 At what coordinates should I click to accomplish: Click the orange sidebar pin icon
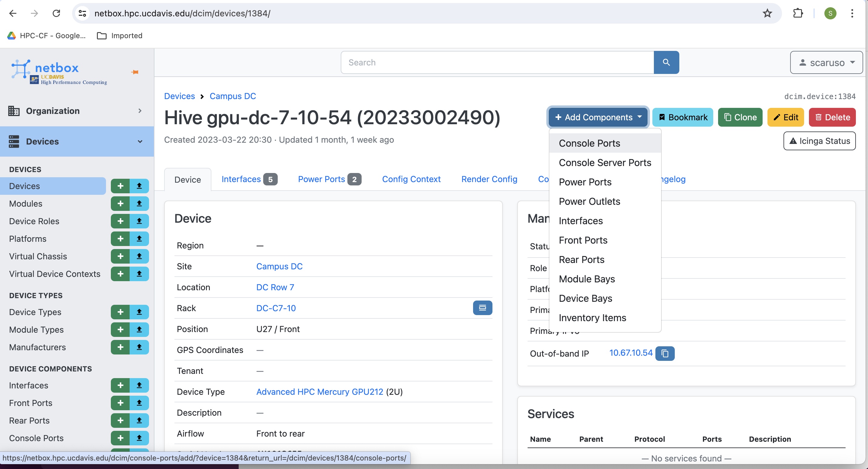(135, 72)
